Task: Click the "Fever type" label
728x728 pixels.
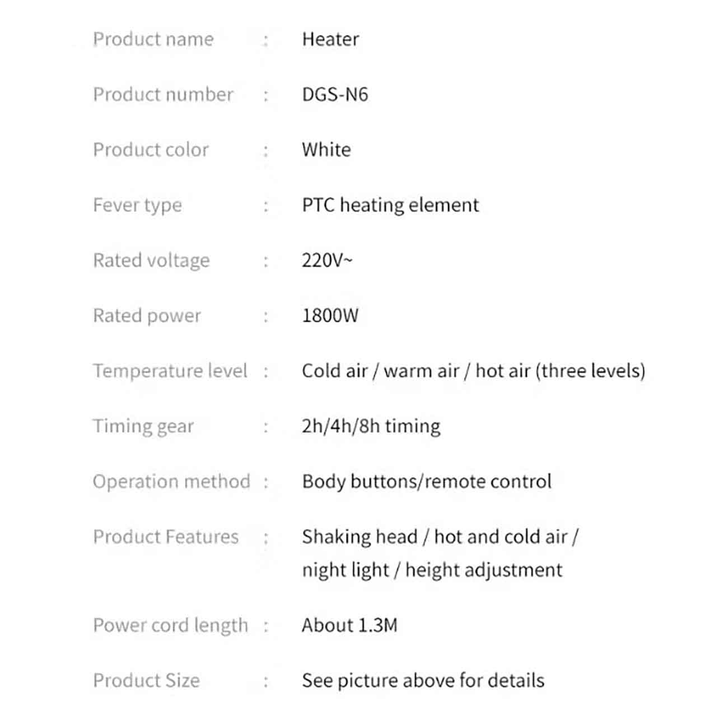Action: pyautogui.click(x=137, y=206)
